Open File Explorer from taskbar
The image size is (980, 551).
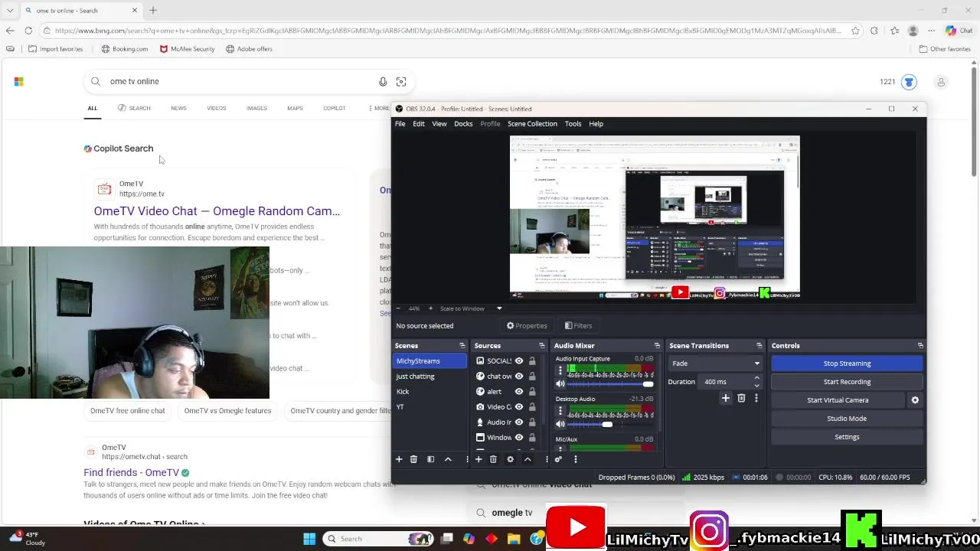[514, 539]
